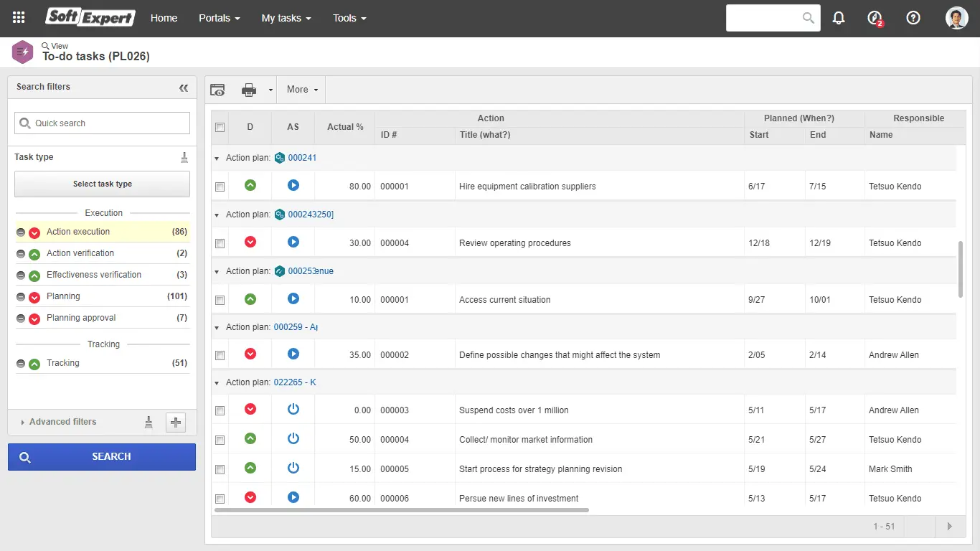
Task: Check the row checkbox for Suspend costs over 1 million
Action: pyautogui.click(x=220, y=409)
